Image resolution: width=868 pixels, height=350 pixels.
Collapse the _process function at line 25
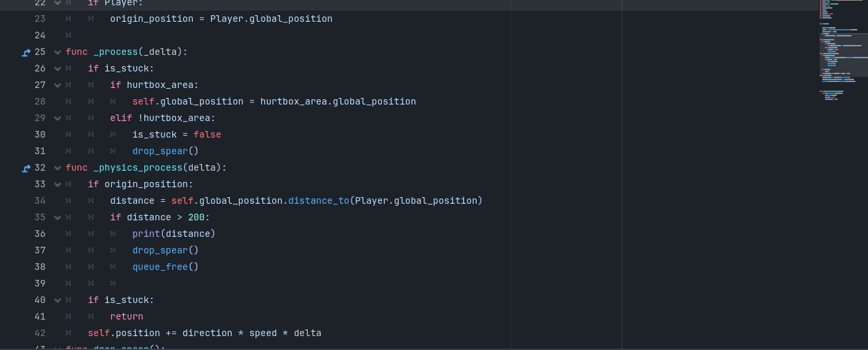[x=58, y=52]
